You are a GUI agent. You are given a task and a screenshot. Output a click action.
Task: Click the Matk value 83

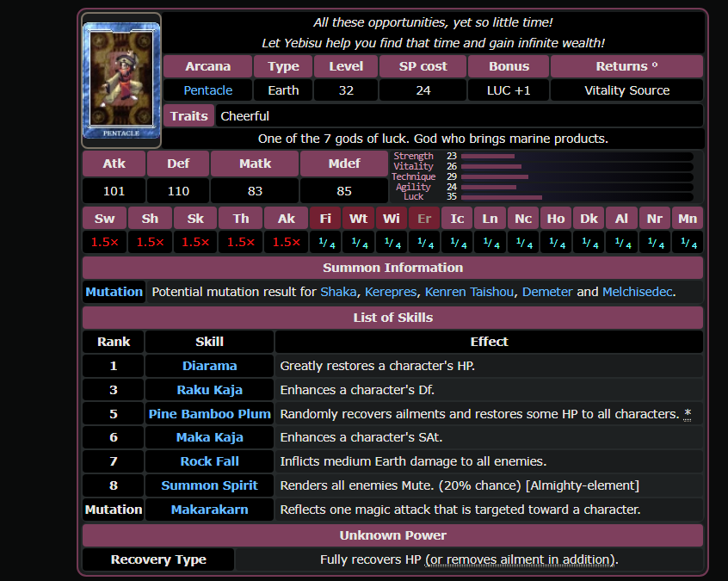255,191
